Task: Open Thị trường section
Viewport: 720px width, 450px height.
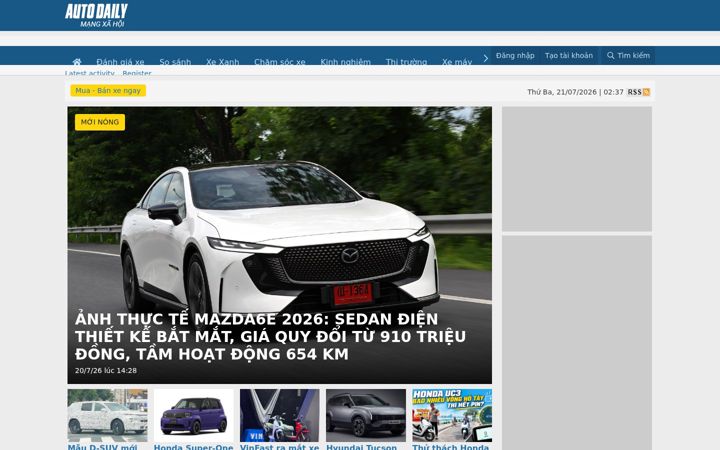Action: (406, 62)
